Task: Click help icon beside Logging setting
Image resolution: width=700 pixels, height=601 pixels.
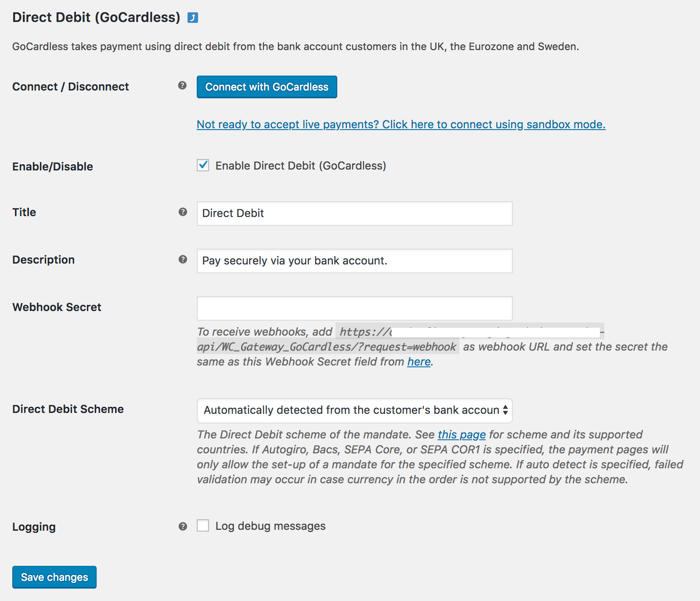Action: click(x=183, y=526)
